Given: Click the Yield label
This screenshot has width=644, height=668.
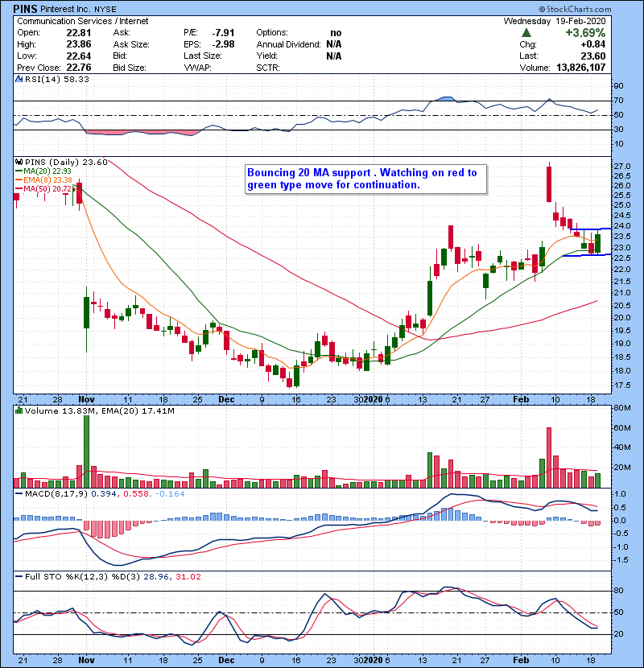Looking at the screenshot, I should pyautogui.click(x=266, y=56).
